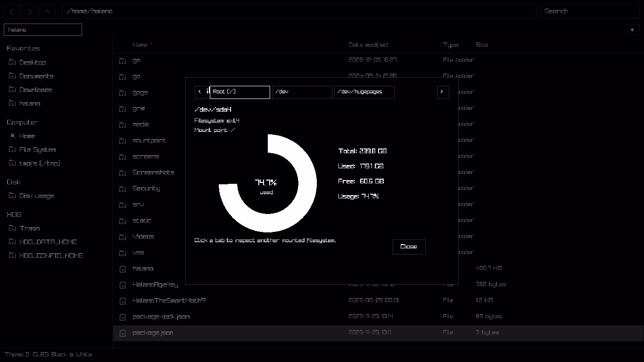Focus the Search input field
Screen dimensions: 644x362
(589, 11)
